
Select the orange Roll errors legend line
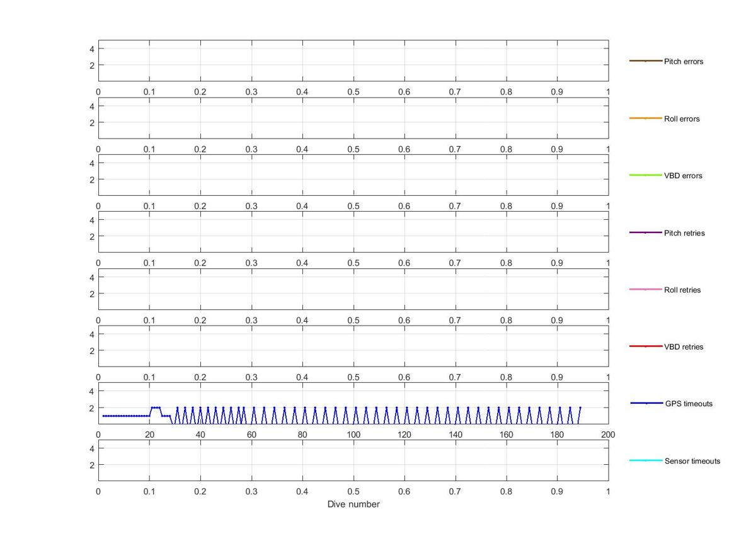[x=646, y=118]
